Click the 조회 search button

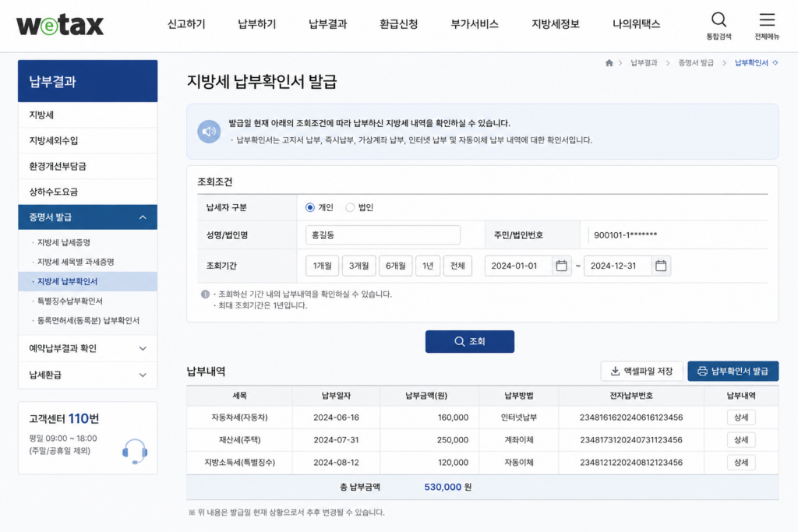(470, 341)
